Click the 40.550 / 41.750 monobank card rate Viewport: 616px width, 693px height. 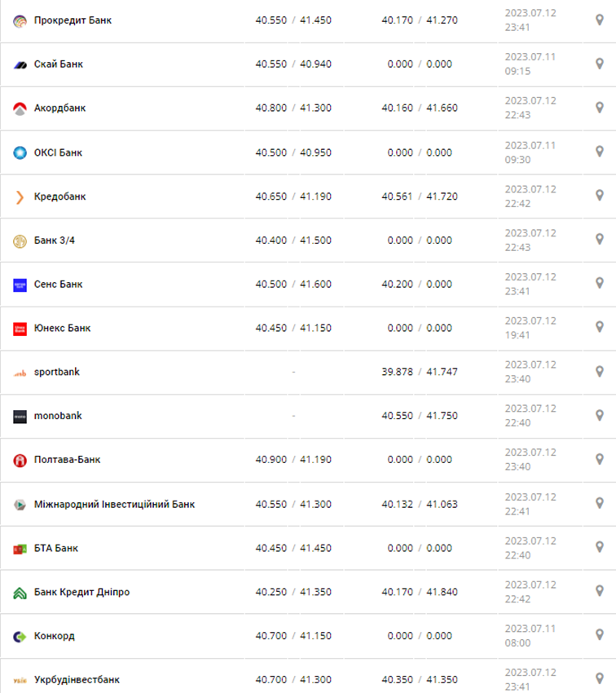[x=420, y=416]
